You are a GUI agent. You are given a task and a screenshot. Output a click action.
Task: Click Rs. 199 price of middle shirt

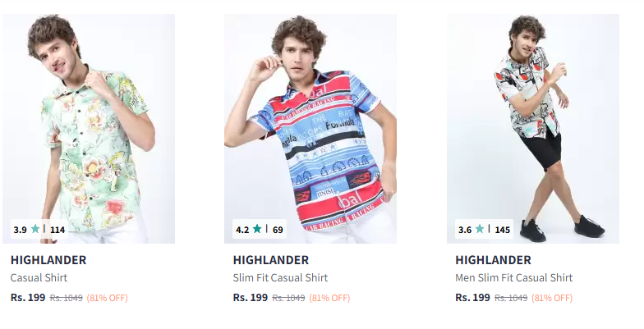tap(250, 297)
